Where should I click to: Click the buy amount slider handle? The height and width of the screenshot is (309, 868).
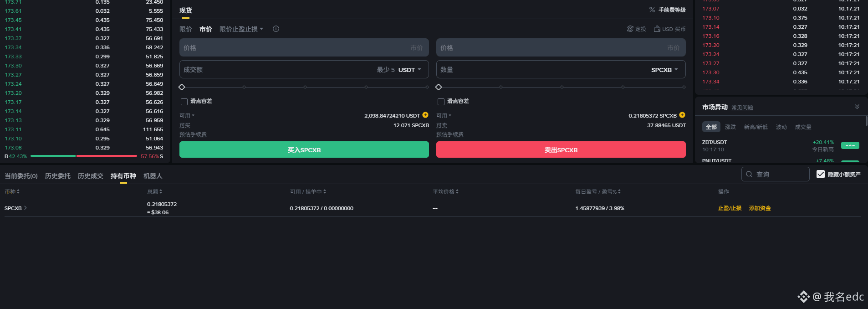click(x=182, y=87)
